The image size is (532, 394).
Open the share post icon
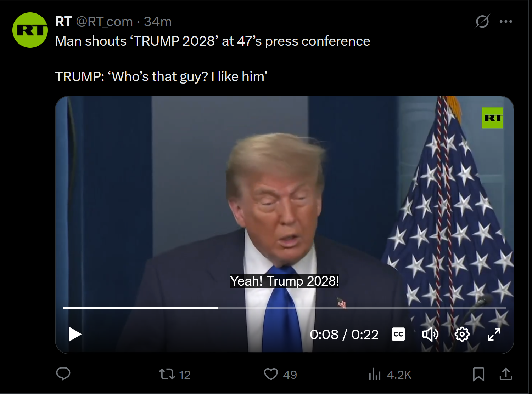[x=506, y=374]
